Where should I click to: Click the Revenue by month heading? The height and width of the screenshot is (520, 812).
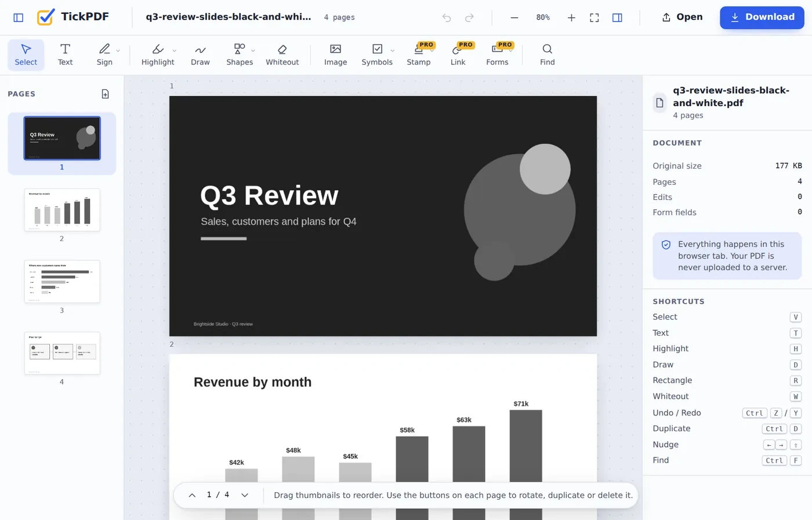[x=252, y=382]
